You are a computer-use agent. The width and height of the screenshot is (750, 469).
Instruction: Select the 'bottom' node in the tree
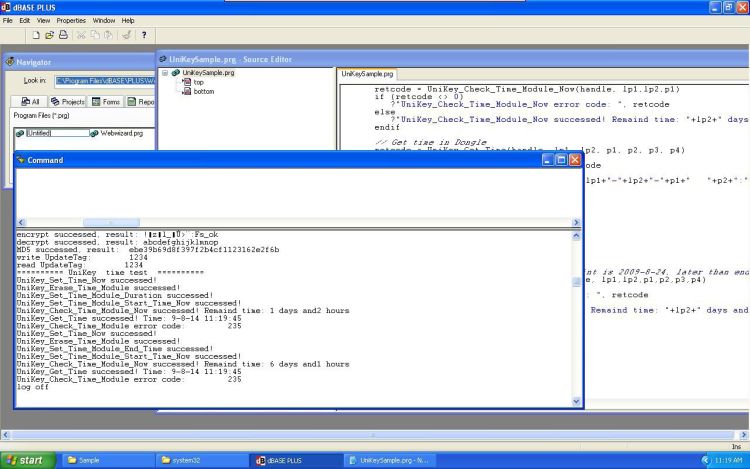coord(204,91)
